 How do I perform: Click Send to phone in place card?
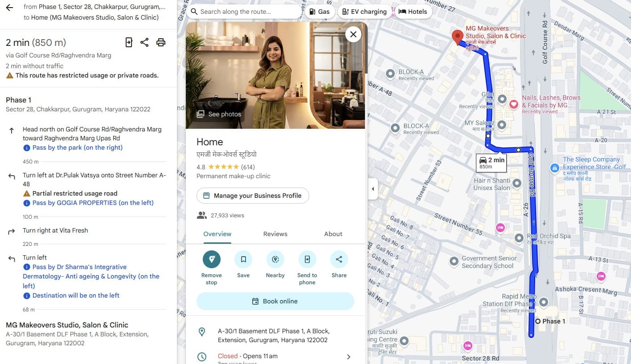click(x=307, y=259)
